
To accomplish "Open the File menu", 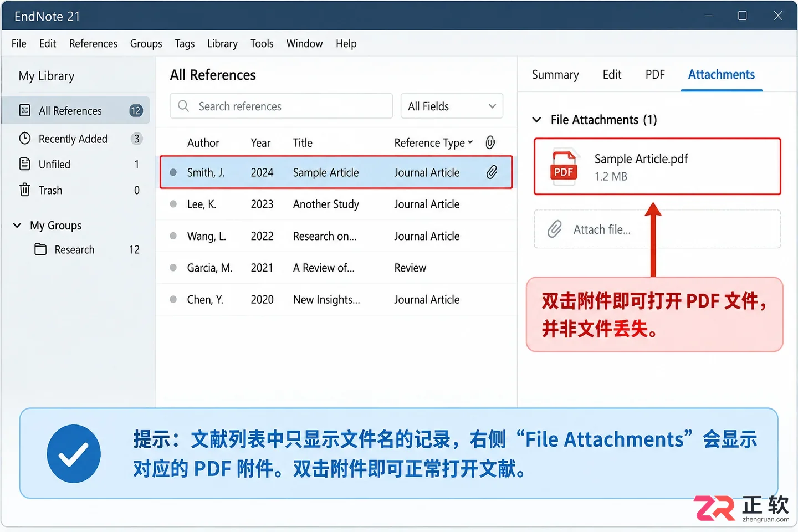I will pyautogui.click(x=19, y=43).
